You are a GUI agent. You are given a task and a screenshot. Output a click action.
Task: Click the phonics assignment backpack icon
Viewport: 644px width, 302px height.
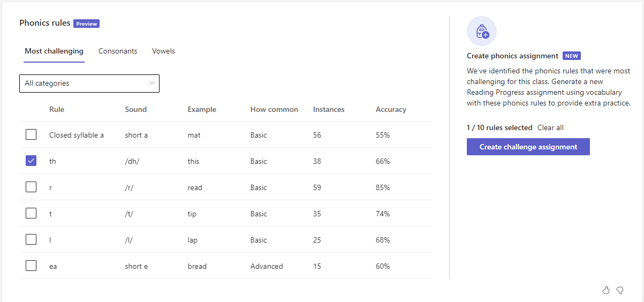click(481, 31)
